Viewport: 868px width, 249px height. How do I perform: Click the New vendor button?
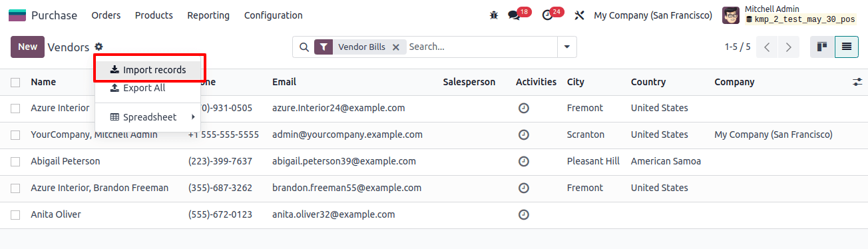27,47
